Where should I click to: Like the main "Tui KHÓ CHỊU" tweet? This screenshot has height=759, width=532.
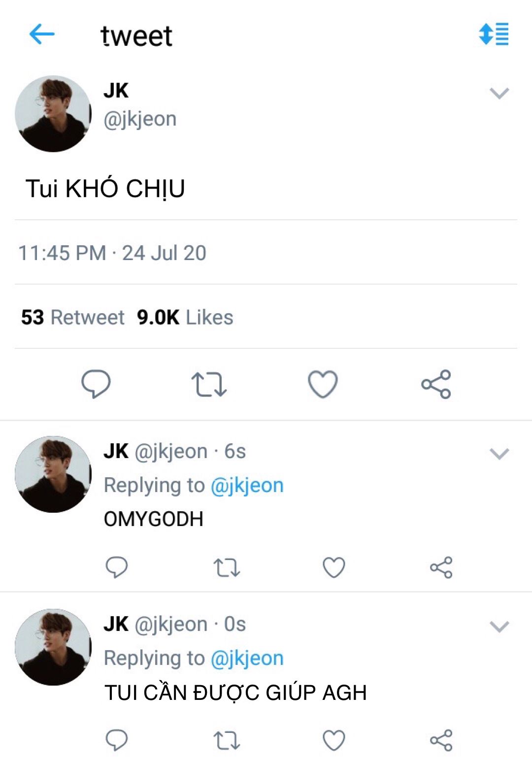323,384
